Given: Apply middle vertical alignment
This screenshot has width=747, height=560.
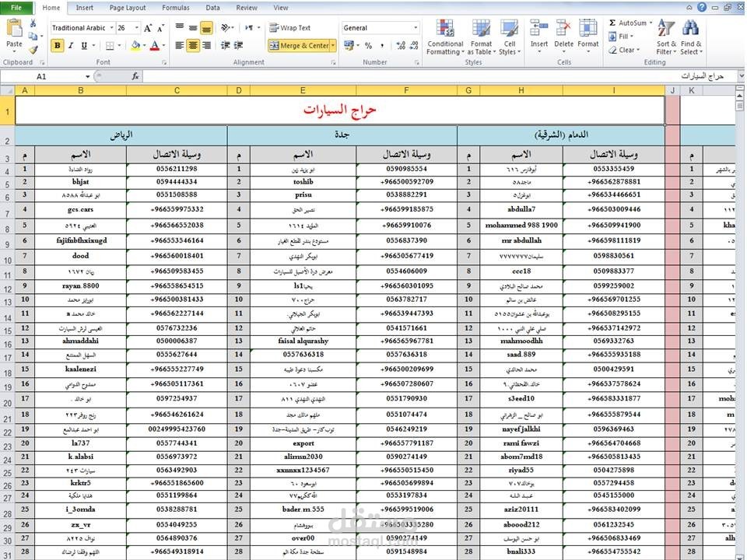Looking at the screenshot, I should point(193,28).
